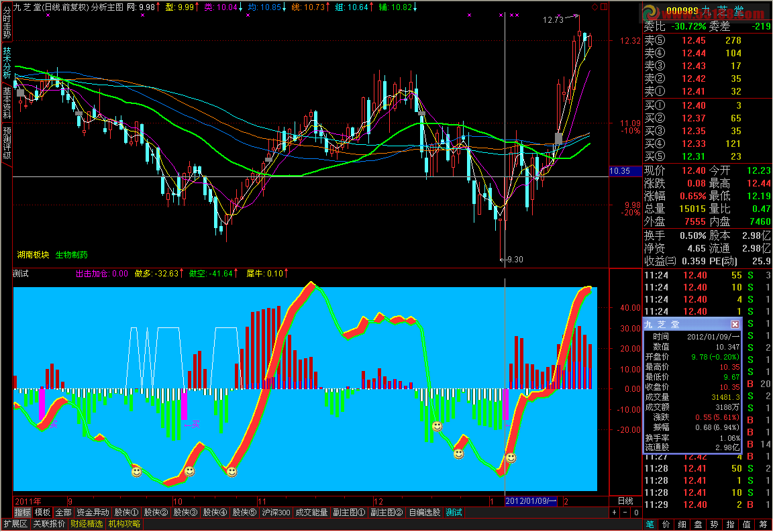Click the 9.30 low price marker
Viewport: 773px width, 532px height.
515,260
